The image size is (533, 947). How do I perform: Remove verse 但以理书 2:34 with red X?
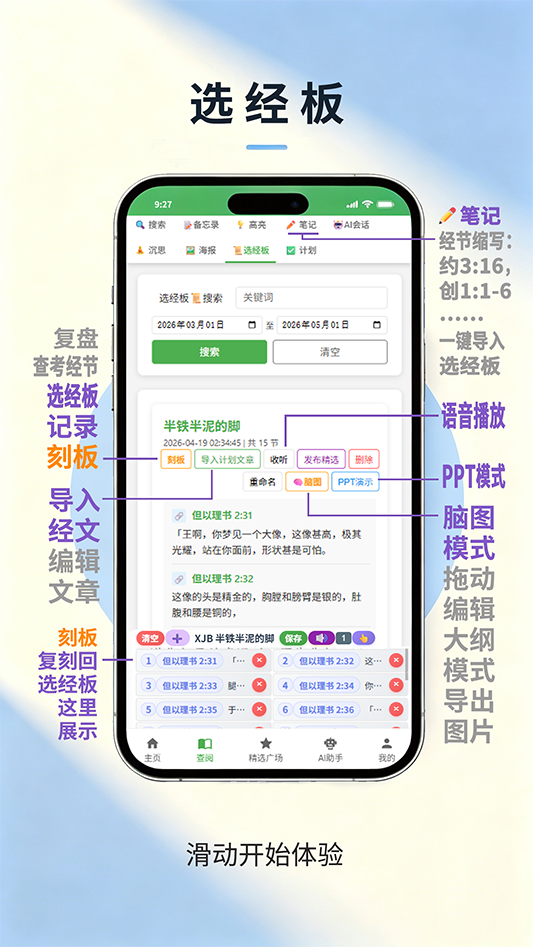pyautogui.click(x=396, y=685)
